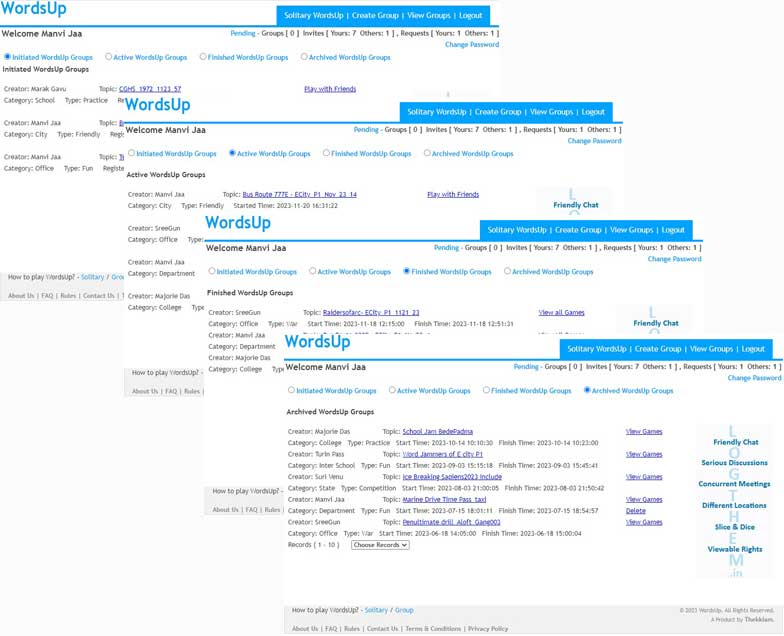The image size is (784, 636).
Task: Select Active WordsUp Groups radio in Archived Groups window
Action: tap(392, 390)
